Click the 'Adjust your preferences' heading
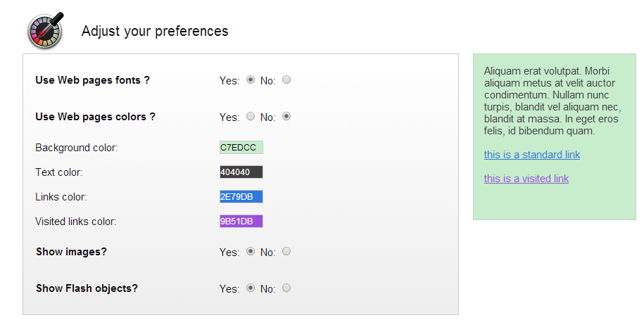The width and height of the screenshot is (644, 320). coord(155,31)
